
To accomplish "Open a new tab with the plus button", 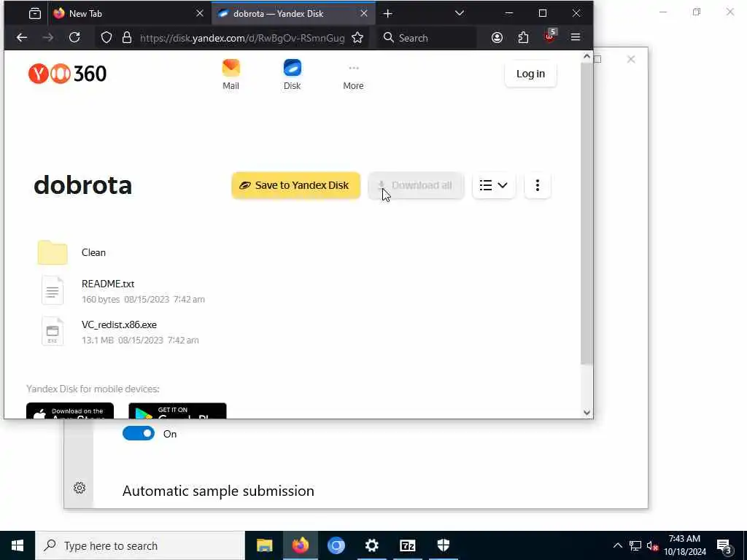I will pos(388,14).
